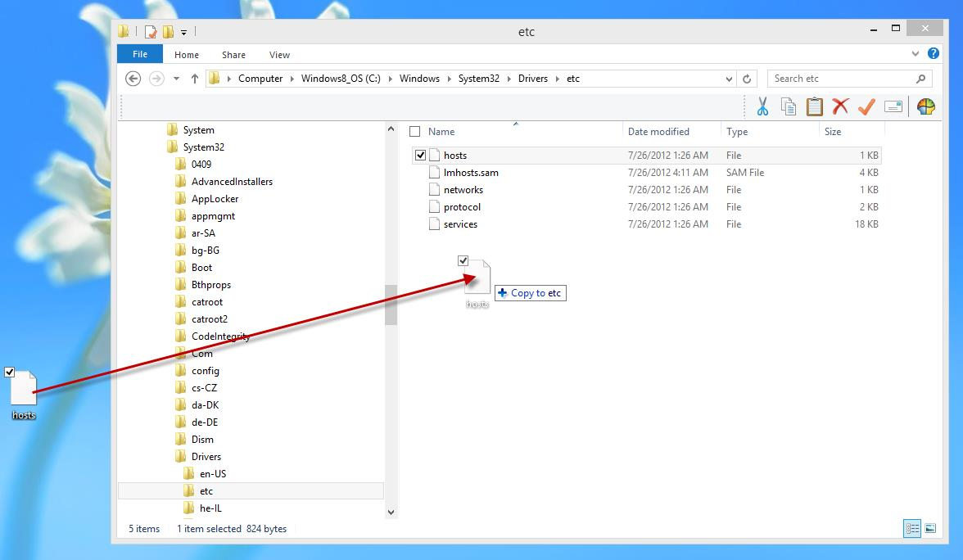Switch to Details view icon
Image resolution: width=963 pixels, height=560 pixels.
tap(912, 528)
